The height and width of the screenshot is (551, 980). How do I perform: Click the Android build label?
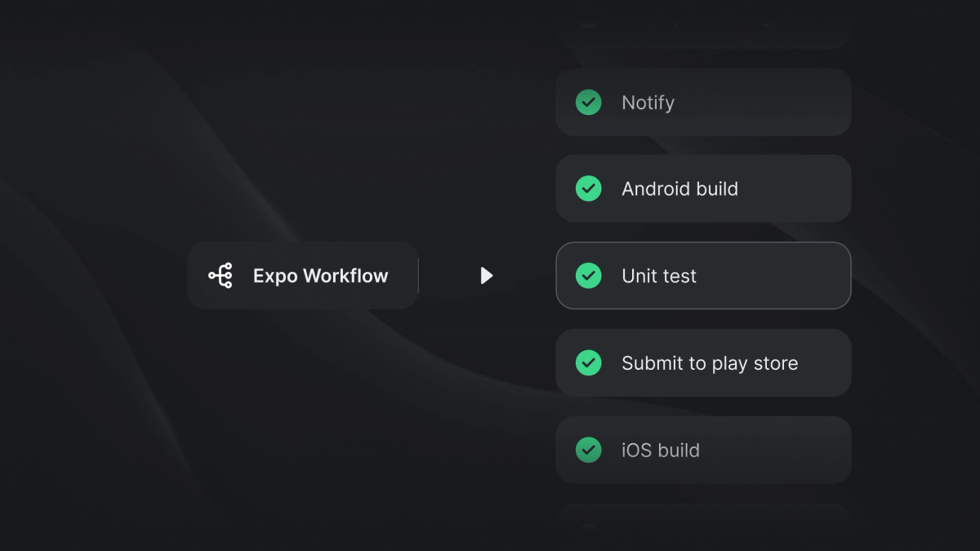point(680,189)
